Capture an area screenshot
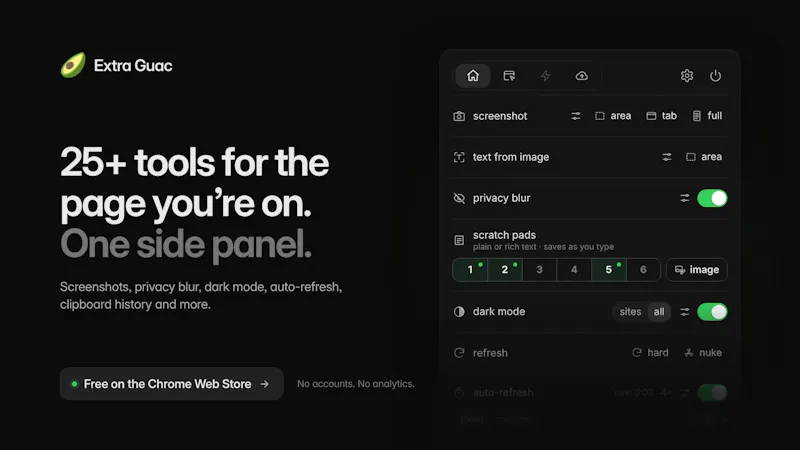The width and height of the screenshot is (800, 450). click(613, 116)
